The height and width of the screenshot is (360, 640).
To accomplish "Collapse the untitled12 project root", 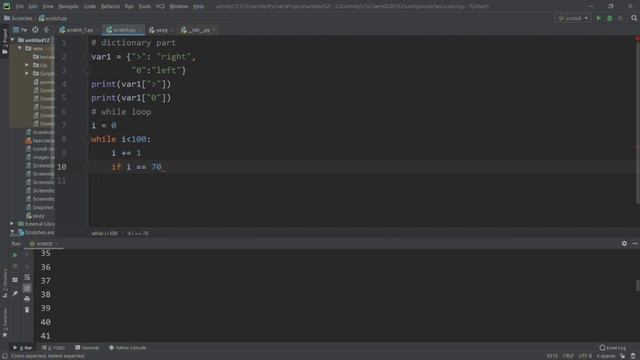I will [12, 40].
